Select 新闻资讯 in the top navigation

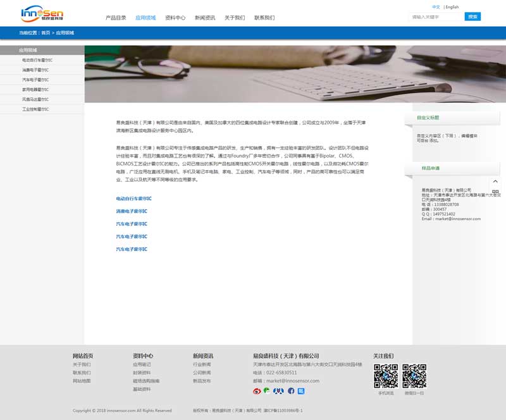click(205, 18)
